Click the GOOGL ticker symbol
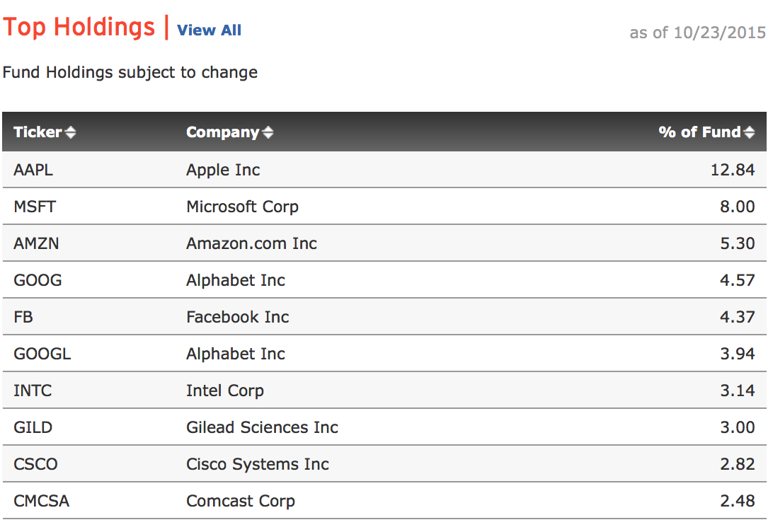This screenshot has width=773, height=532. click(42, 354)
